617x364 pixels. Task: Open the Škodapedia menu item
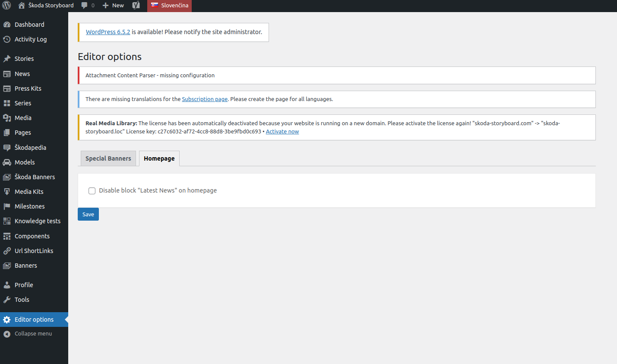[34, 148]
